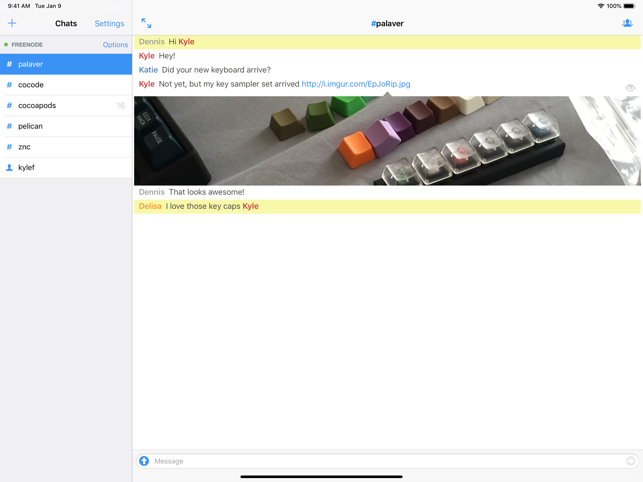Click the Message input field
This screenshot has width=643, height=482.
[388, 461]
